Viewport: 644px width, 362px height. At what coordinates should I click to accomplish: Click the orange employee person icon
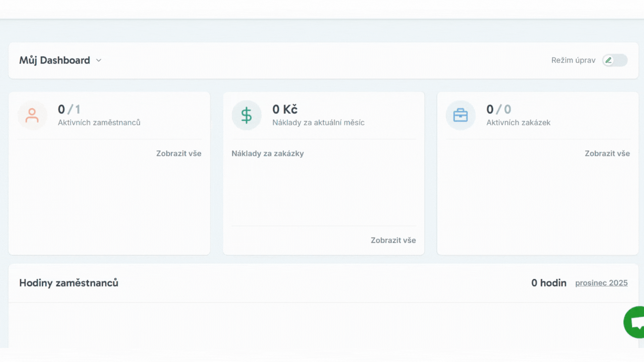(x=32, y=115)
